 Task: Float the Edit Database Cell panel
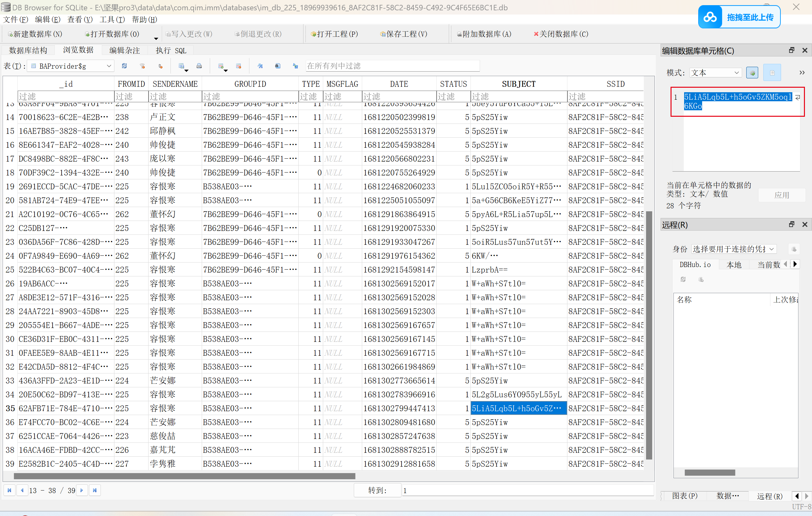coord(792,50)
